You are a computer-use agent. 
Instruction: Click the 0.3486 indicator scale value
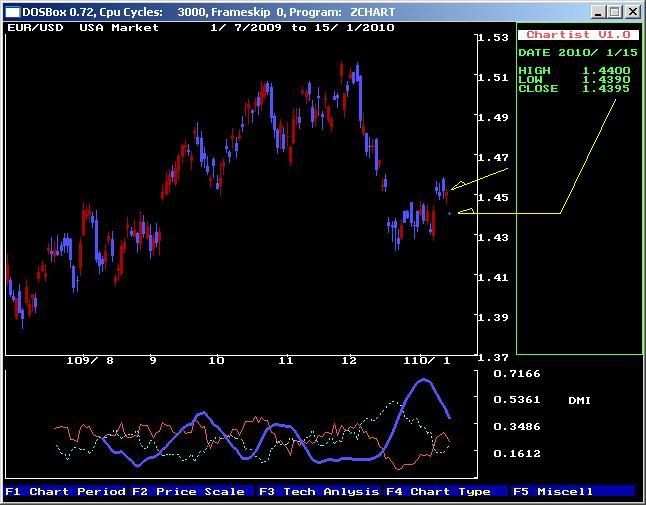click(517, 426)
